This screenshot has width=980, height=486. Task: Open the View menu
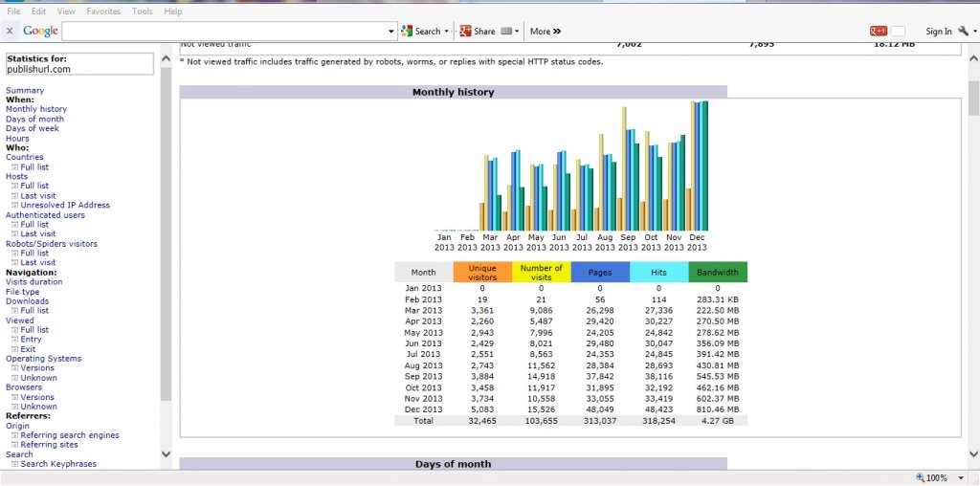coord(66,11)
